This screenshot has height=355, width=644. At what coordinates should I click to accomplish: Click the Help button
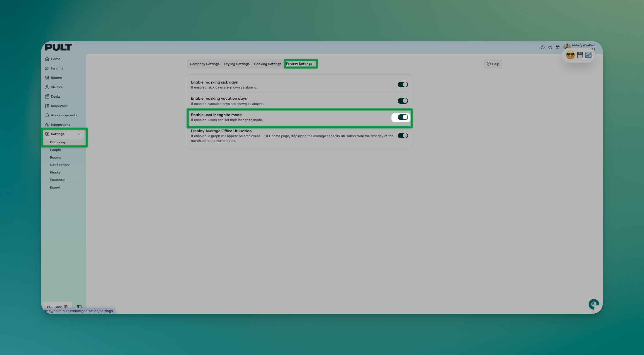pyautogui.click(x=493, y=64)
